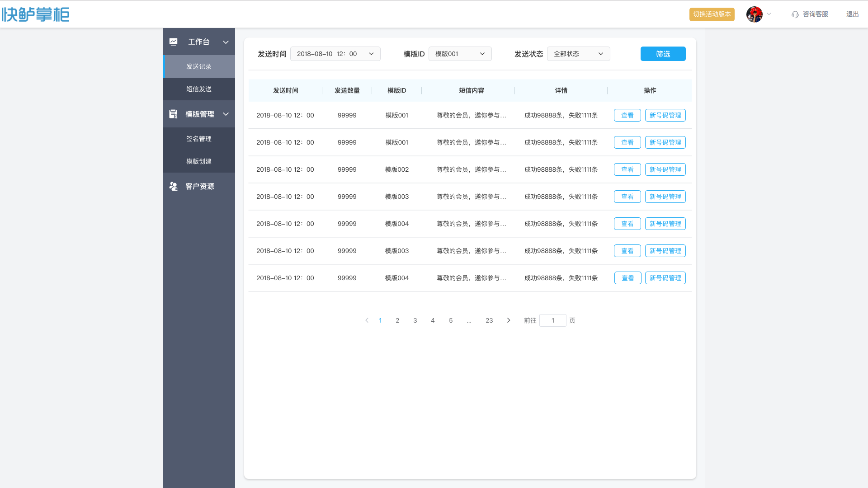
Task: Open the 发送时间 date dropdown
Action: (x=335, y=54)
